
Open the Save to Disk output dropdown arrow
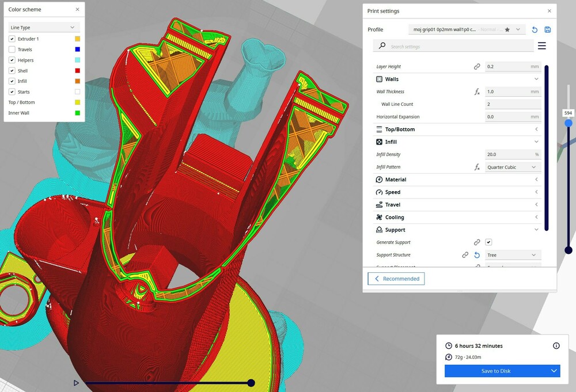[x=554, y=371]
